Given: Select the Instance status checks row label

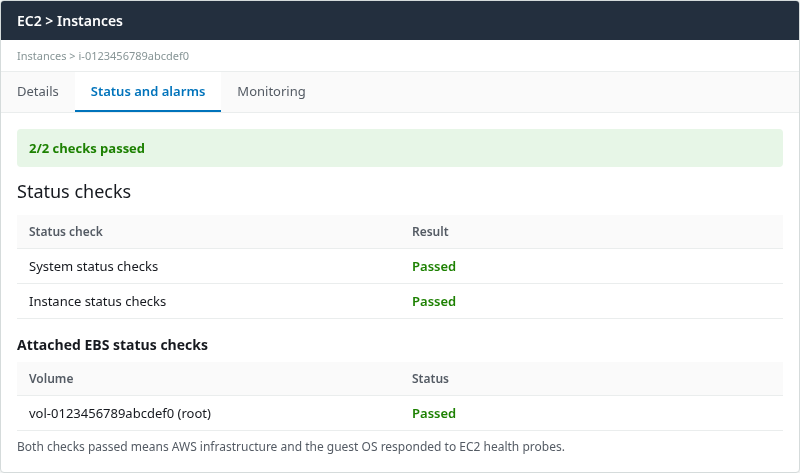Looking at the screenshot, I should [97, 302].
